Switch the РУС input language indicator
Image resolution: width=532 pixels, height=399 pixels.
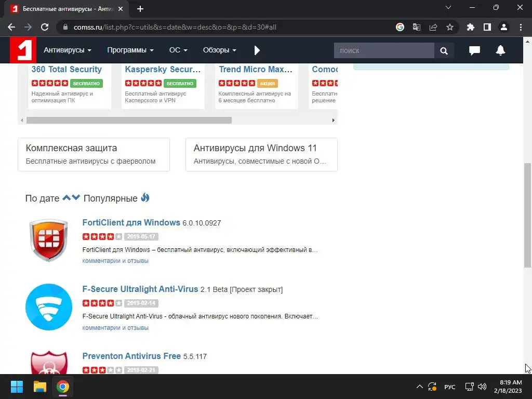[x=450, y=387]
